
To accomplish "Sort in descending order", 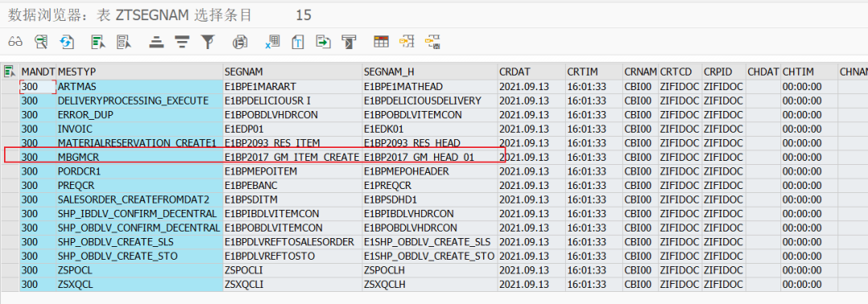I will coord(182,42).
